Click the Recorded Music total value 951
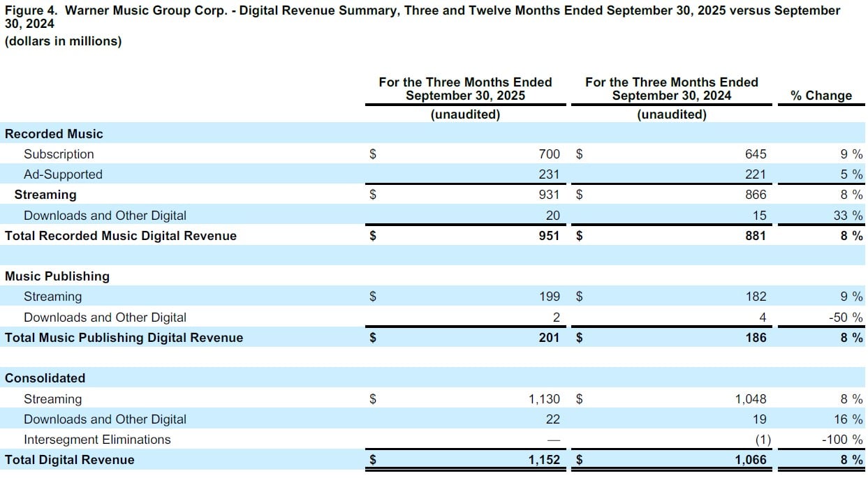Screen dimensions: 868x478 [548, 236]
